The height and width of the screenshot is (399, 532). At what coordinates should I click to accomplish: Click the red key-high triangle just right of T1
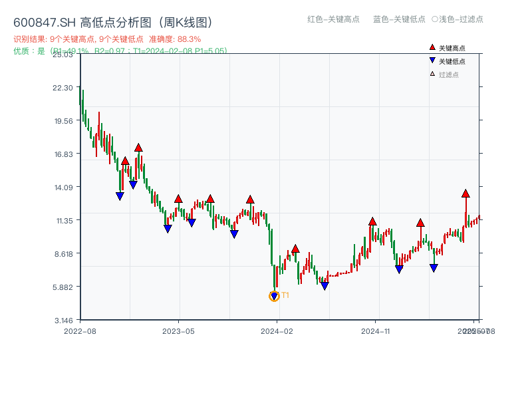[295, 249]
